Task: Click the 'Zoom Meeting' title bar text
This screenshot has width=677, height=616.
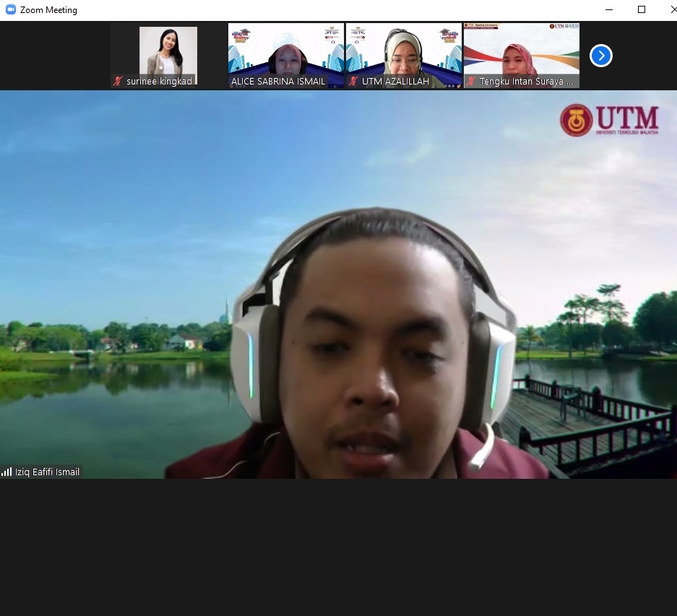Action: point(48,10)
